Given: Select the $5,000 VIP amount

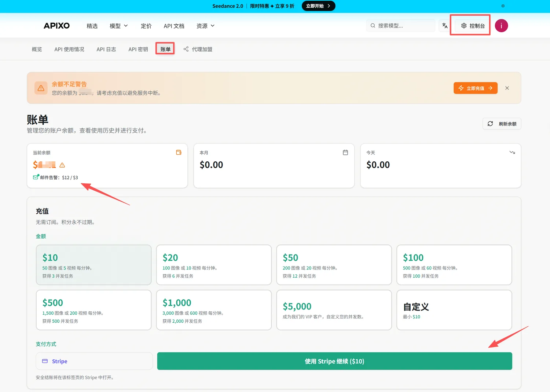Looking at the screenshot, I should tap(334, 310).
